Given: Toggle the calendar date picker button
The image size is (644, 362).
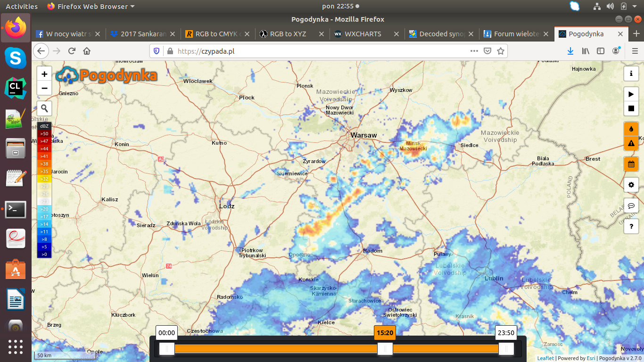Looking at the screenshot, I should coord(631,164).
